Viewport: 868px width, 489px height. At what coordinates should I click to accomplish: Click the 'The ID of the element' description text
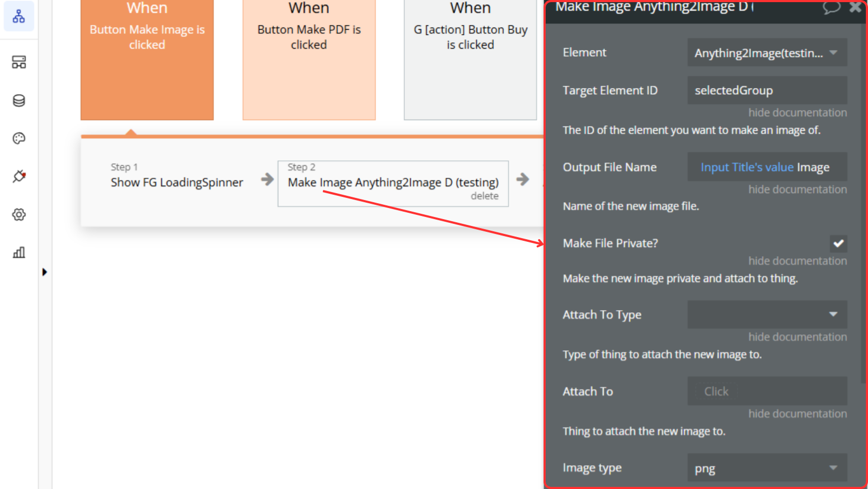coord(692,130)
